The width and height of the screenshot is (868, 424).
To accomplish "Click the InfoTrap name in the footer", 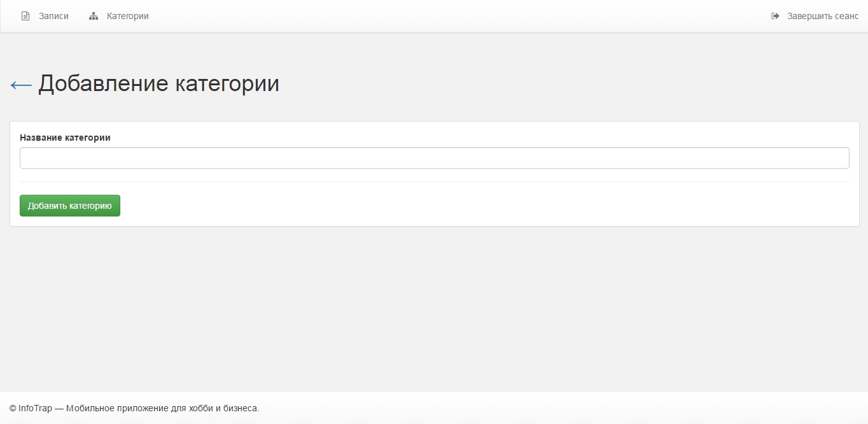I will (x=36, y=408).
